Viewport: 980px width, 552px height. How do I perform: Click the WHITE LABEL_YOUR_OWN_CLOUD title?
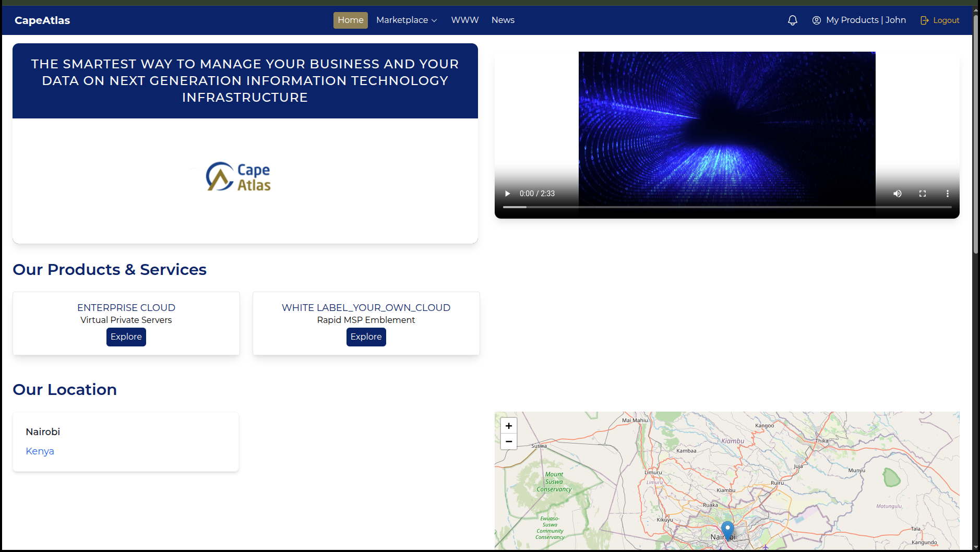[x=366, y=308]
